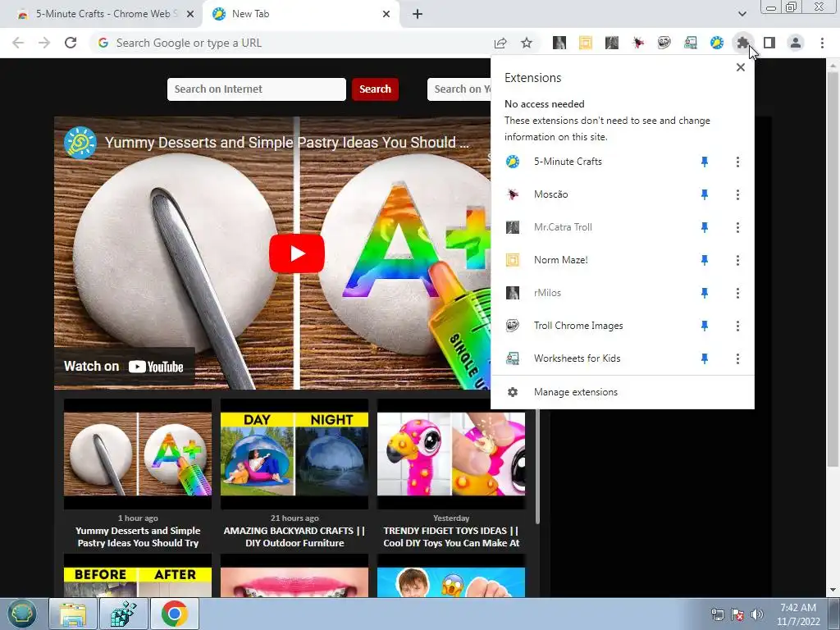Switch to the New Tab tab

[x=300, y=14]
